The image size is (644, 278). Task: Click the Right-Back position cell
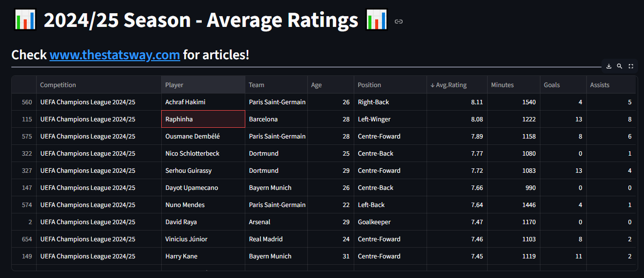point(390,102)
